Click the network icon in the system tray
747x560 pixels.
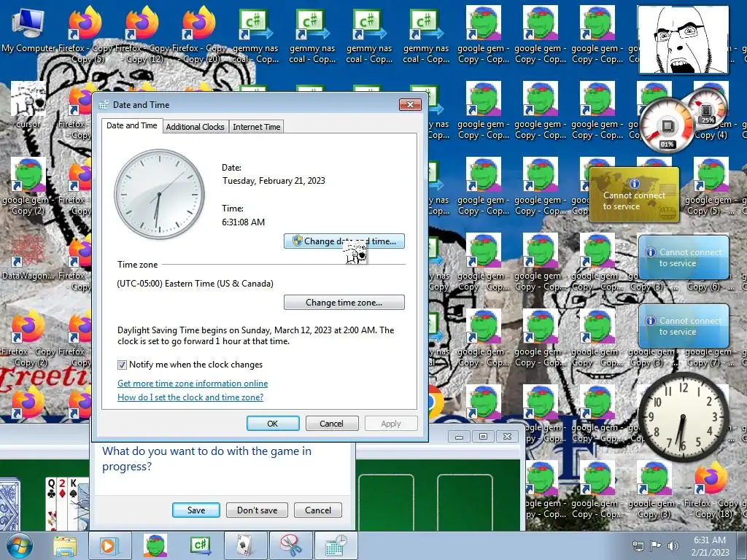pos(638,545)
